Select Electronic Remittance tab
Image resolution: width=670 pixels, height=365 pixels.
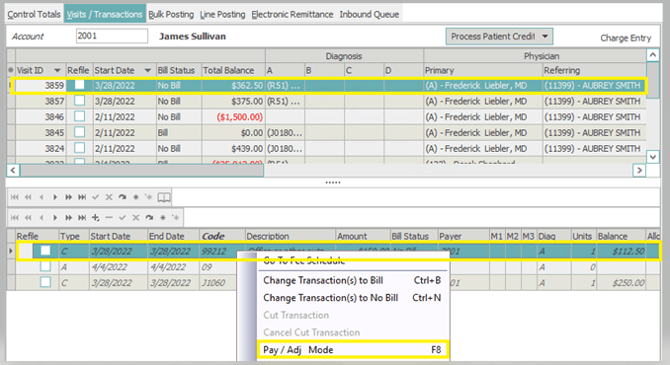tap(292, 14)
